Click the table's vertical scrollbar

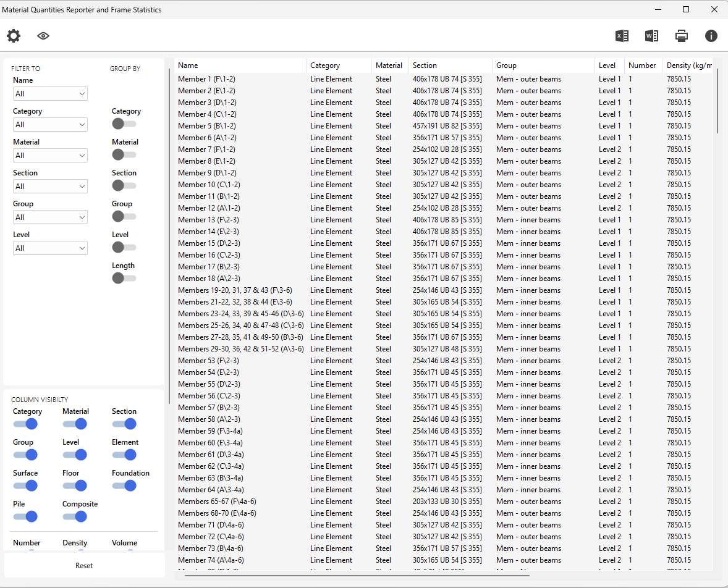tap(717, 101)
